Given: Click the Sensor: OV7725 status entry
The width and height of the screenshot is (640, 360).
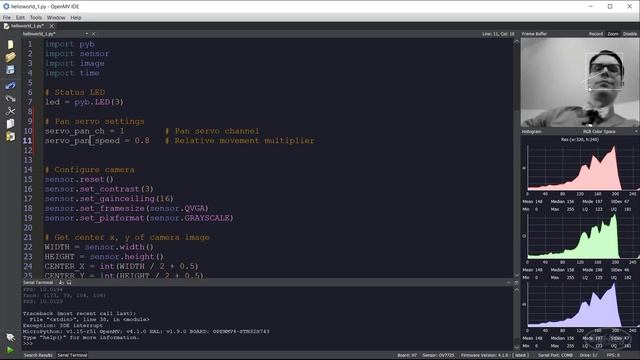Looking at the screenshot, I should pyautogui.click(x=438, y=355).
